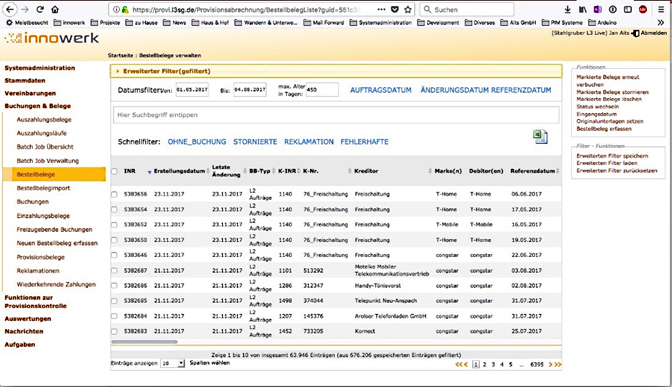Open the Meistbesucht gear bookmark
The image size is (672, 387).
coord(27,22)
